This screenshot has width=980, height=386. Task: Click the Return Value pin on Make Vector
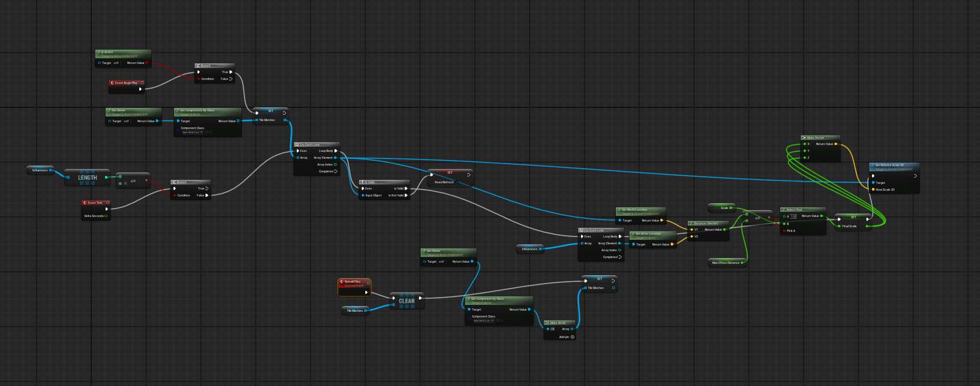point(836,144)
